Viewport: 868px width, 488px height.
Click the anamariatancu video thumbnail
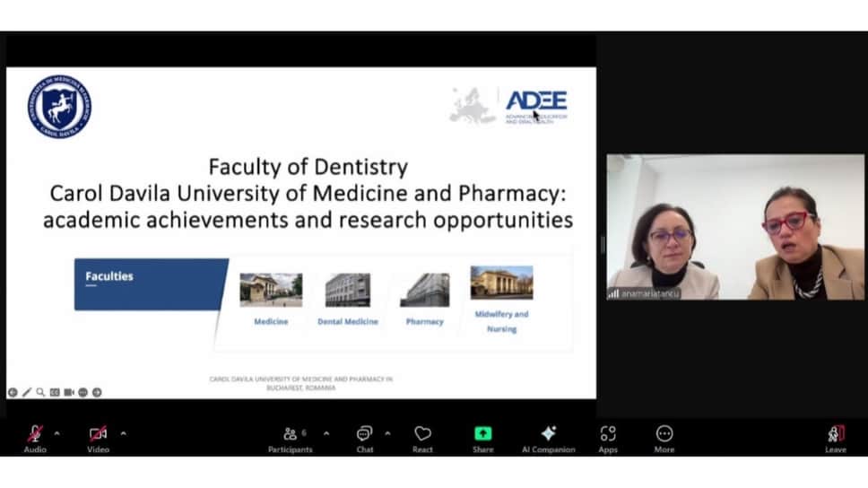pyautogui.click(x=735, y=227)
